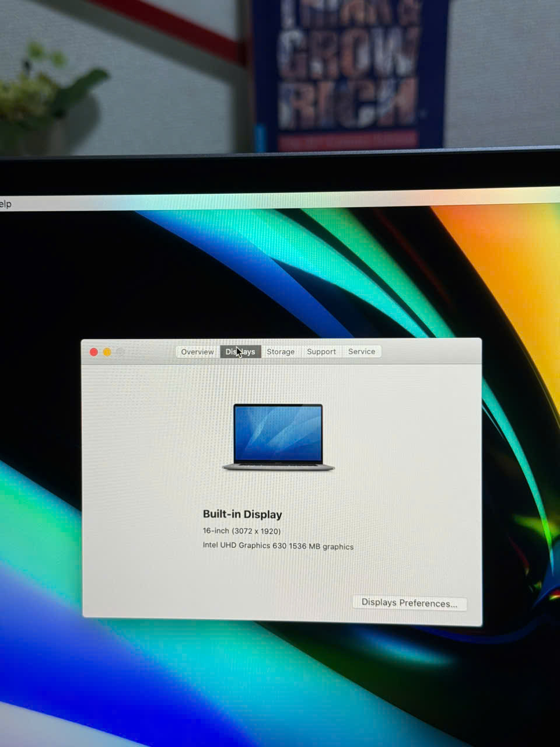Click the Intel UHD Graphics 630 line
Screen dimensions: 560x747
click(278, 546)
